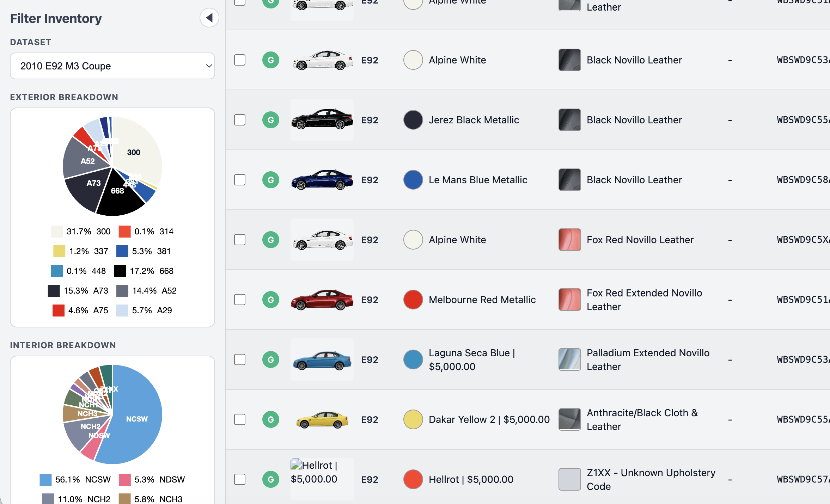Click the "5.7% A29" exterior legend entry
830x504 pixels.
[144, 311]
